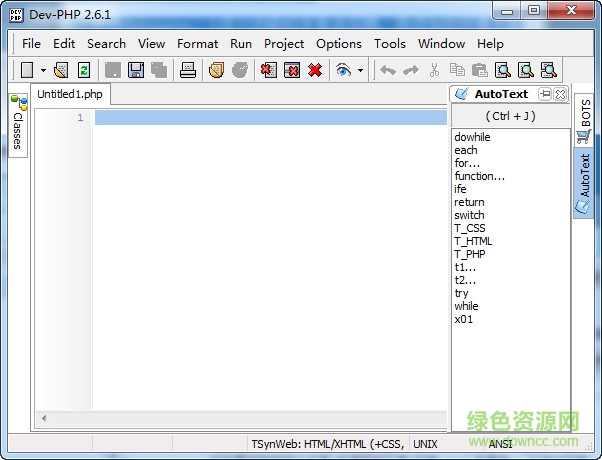Create a new file with the blank page icon
602x460 pixels.
(x=27, y=70)
